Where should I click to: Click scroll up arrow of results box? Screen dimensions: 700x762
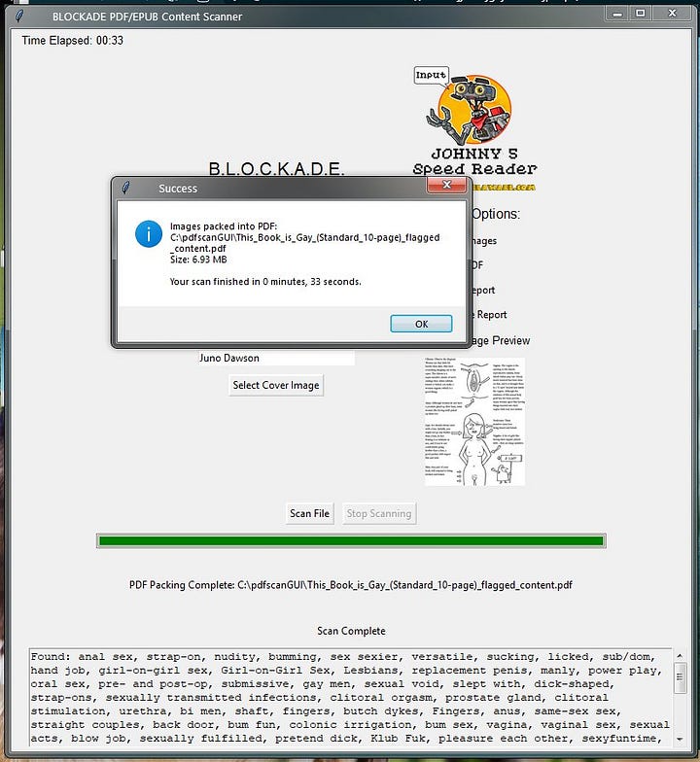680,656
